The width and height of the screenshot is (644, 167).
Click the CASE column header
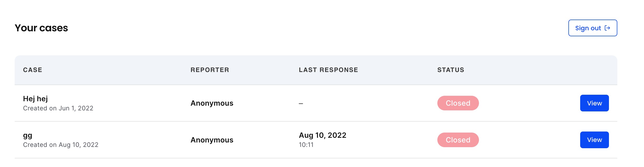[33, 70]
